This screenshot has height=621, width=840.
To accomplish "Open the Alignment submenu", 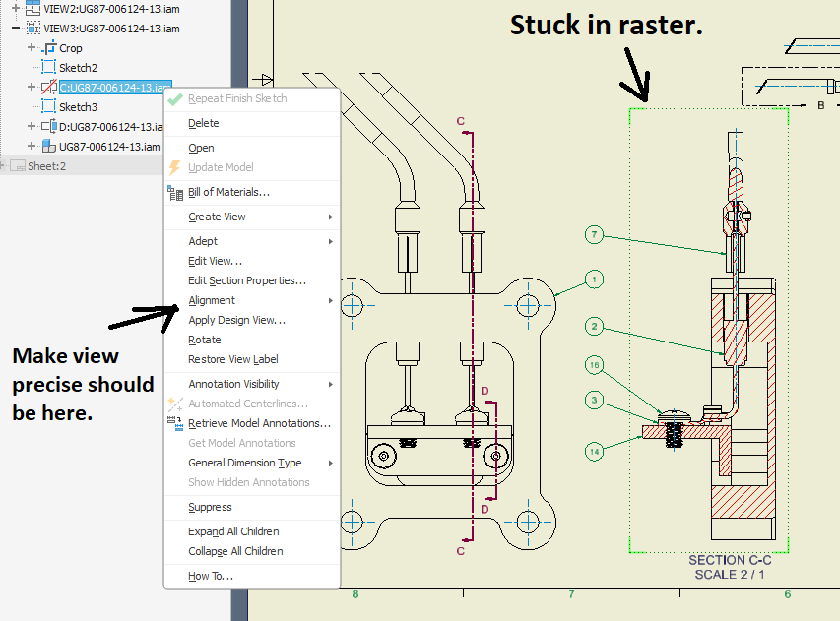I will (x=212, y=300).
